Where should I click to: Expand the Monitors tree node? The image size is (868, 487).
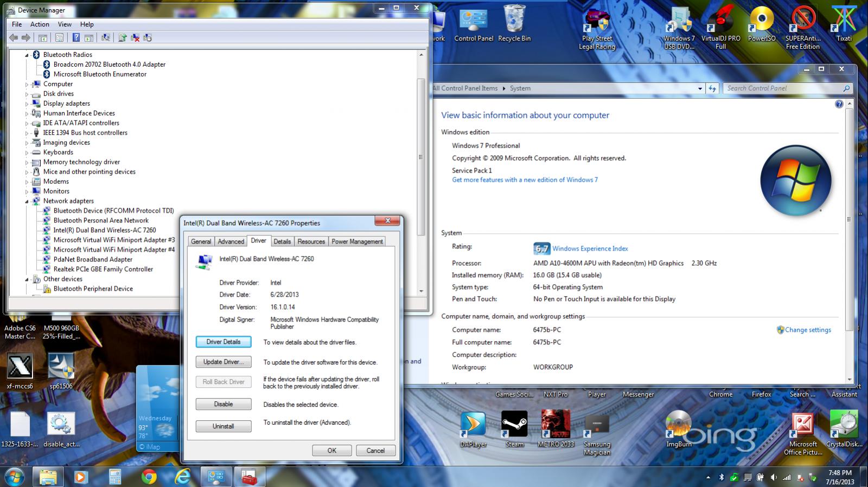pos(27,191)
